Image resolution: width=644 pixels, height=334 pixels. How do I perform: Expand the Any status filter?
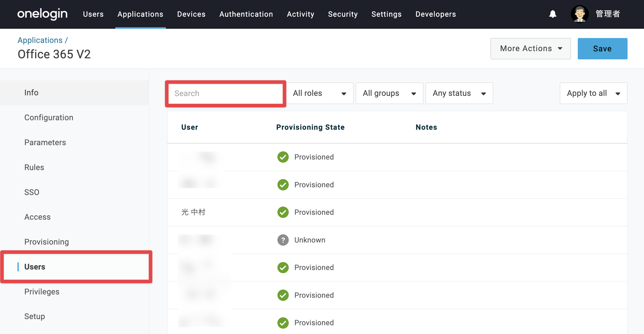[459, 93]
